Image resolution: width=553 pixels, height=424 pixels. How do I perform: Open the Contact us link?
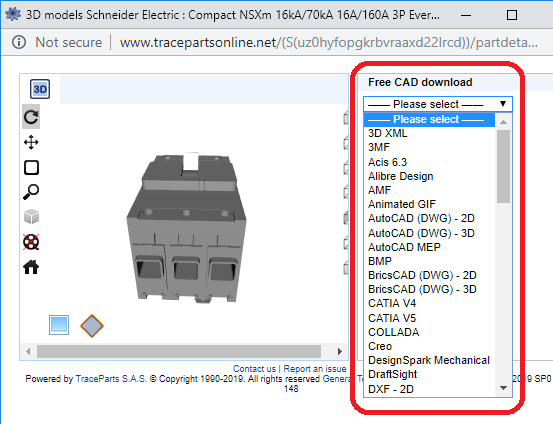tap(254, 369)
